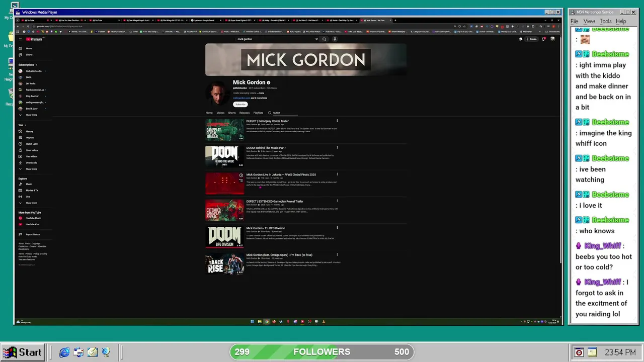Open Report history in sidebar
This screenshot has height=362, width=644.
click(x=33, y=234)
